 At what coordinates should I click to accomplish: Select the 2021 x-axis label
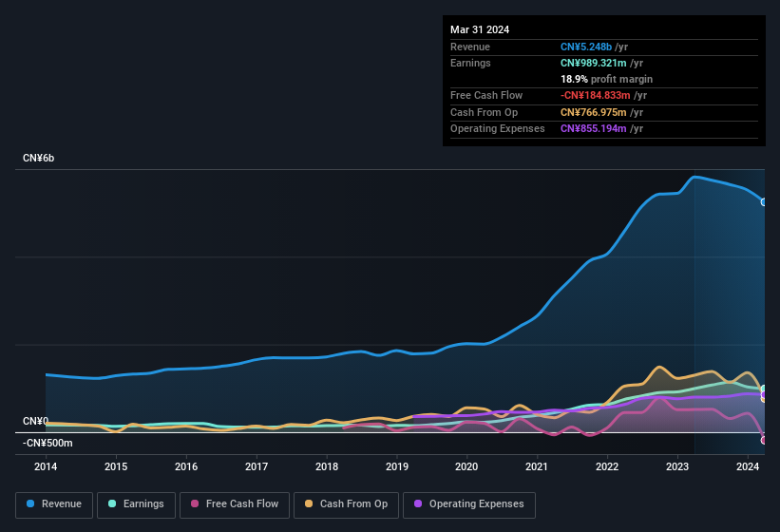point(537,466)
